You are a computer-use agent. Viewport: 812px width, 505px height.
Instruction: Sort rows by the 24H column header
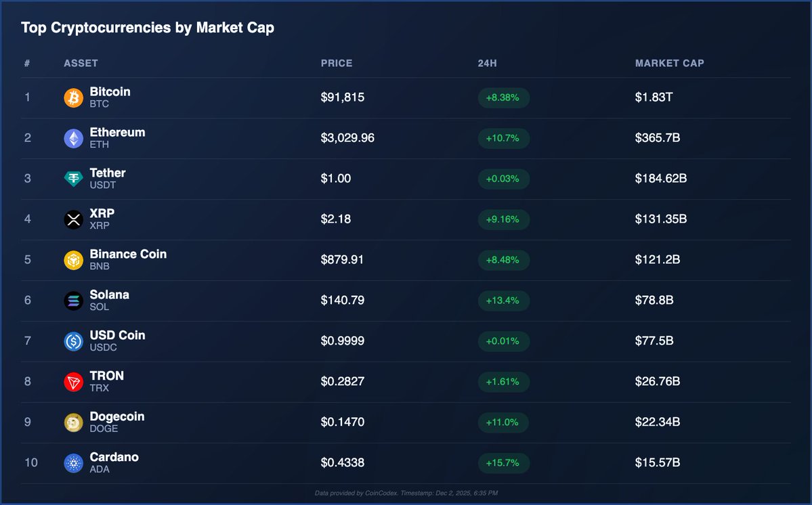pyautogui.click(x=488, y=63)
